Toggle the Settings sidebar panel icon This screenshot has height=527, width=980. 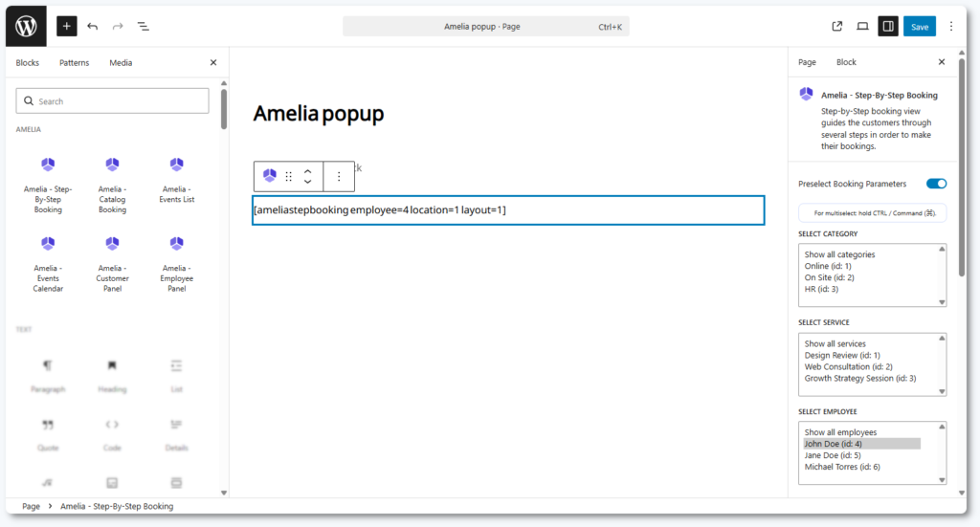click(x=888, y=27)
